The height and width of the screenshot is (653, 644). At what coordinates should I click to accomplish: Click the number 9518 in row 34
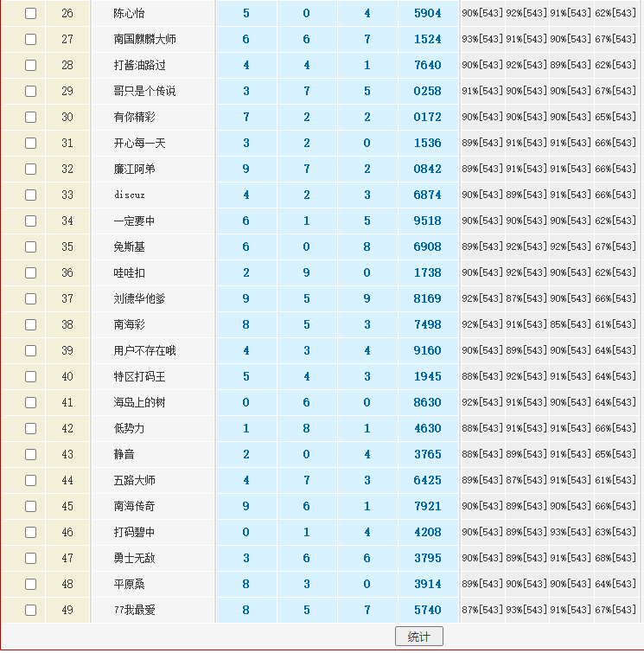pos(427,221)
